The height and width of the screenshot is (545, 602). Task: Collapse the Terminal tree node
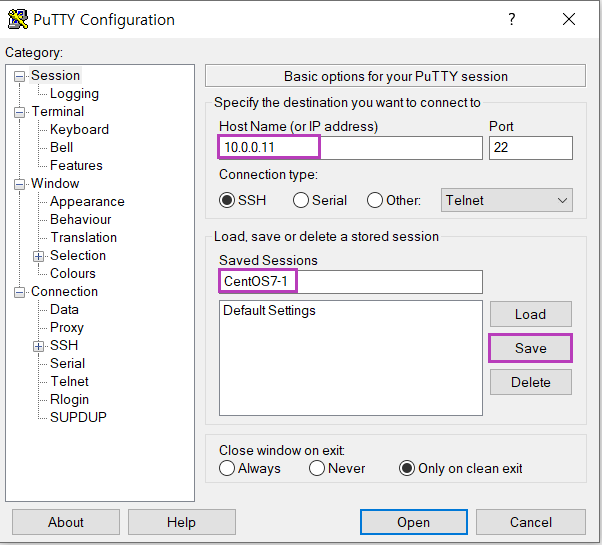coord(19,112)
